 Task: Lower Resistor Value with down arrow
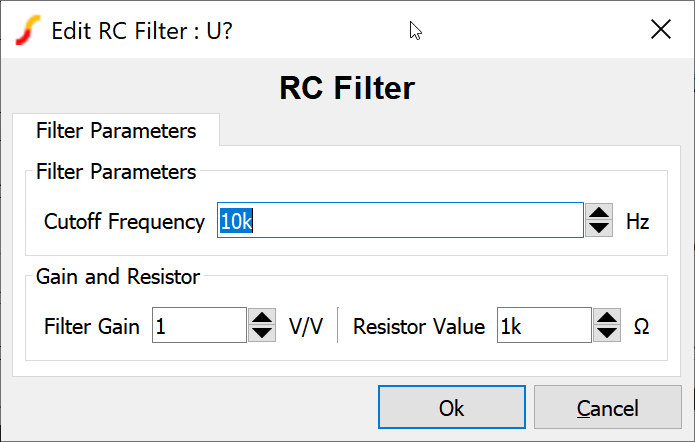607,334
